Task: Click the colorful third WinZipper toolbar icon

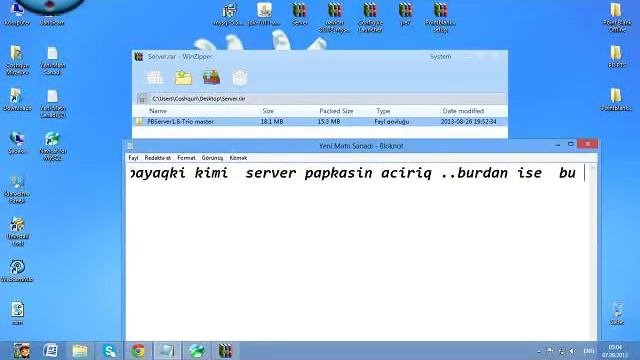Action: coord(211,77)
